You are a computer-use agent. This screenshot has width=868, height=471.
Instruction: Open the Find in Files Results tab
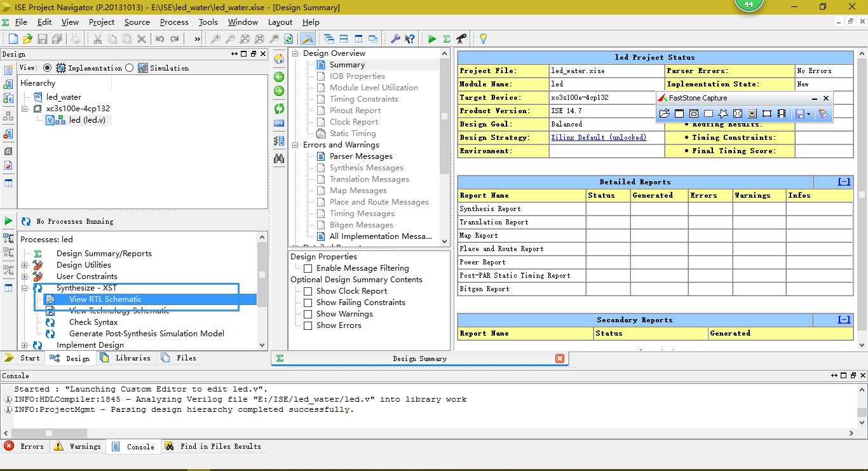213,446
